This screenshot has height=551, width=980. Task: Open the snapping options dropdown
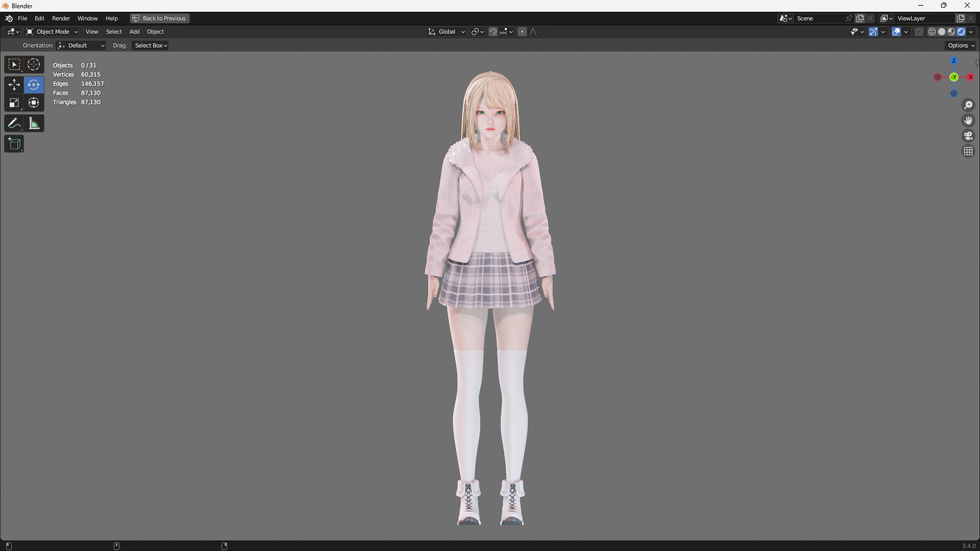coord(506,31)
